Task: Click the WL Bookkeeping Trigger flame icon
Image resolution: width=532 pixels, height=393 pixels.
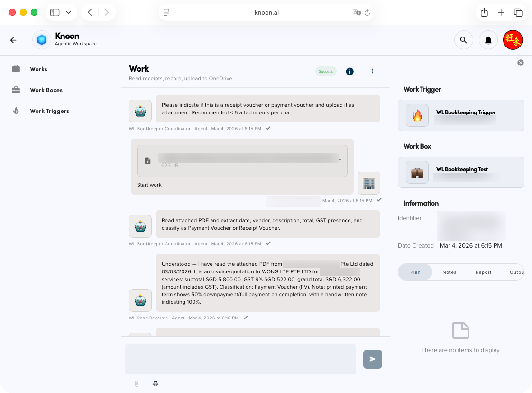Action: point(416,115)
